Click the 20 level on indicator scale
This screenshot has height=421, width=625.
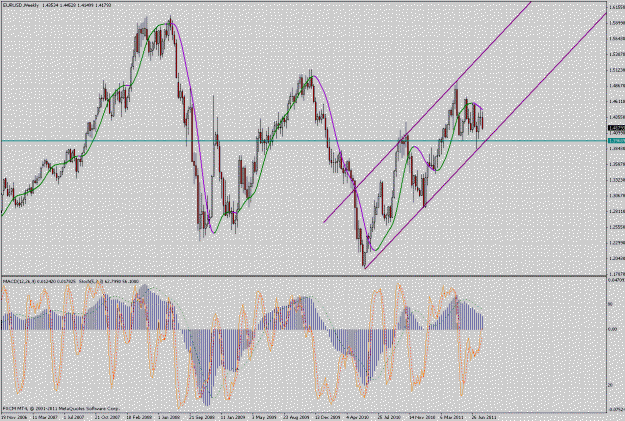(610, 385)
